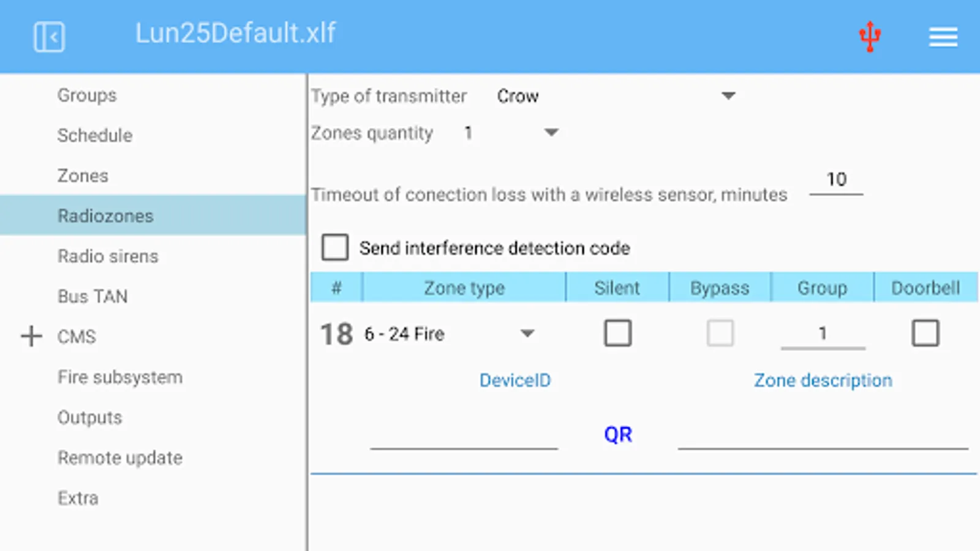Image resolution: width=980 pixels, height=551 pixels.
Task: Open zone type dropdown showing 6 - 24 Fire
Action: point(450,334)
